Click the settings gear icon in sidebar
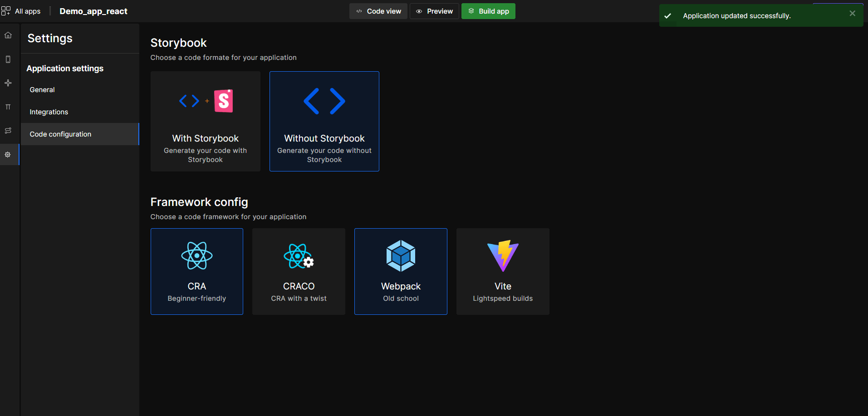The width and height of the screenshot is (868, 416). click(8, 155)
